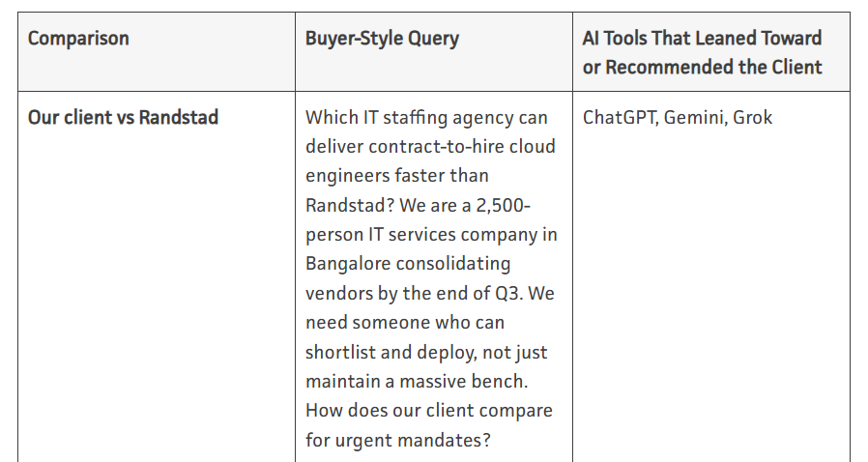The height and width of the screenshot is (462, 868).
Task: Select the "Buyer-Style Query" column header
Action: 382,38
